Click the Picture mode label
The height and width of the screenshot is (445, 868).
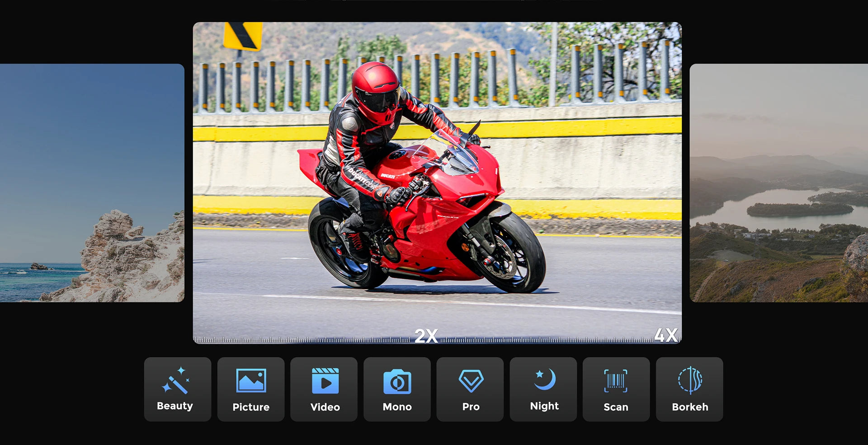[x=251, y=407]
